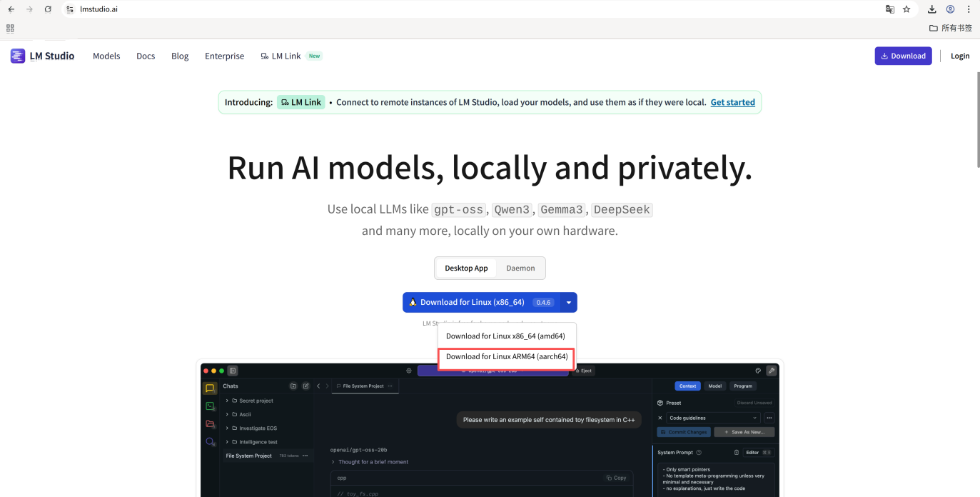The image size is (980, 497).
Task: Bookmark this page with the star icon
Action: 906,9
